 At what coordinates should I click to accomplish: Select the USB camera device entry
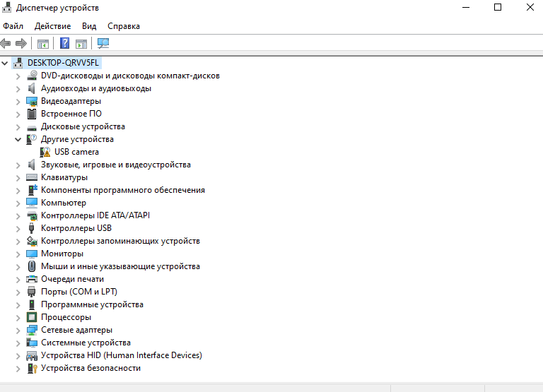(x=76, y=152)
